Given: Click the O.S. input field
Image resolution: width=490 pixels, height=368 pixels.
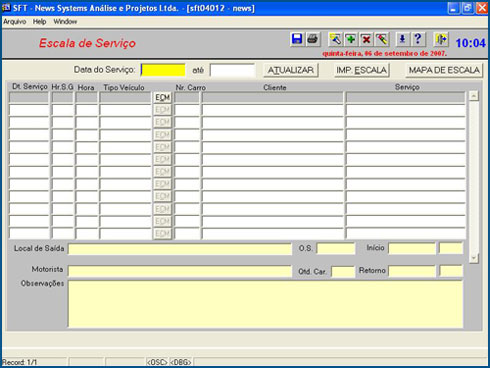Looking at the screenshot, I should tap(336, 248).
